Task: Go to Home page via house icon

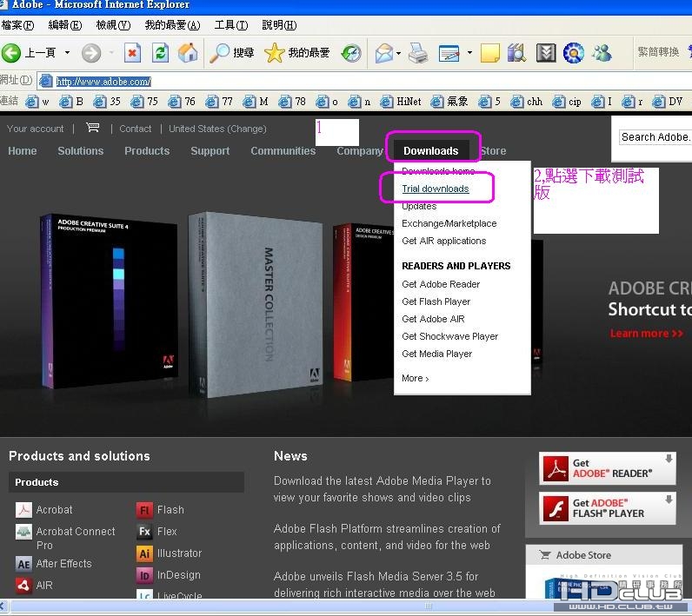Action: click(188, 53)
